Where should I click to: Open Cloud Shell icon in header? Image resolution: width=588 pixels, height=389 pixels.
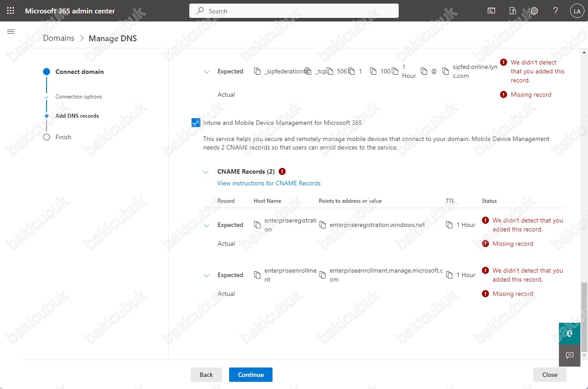pos(491,11)
